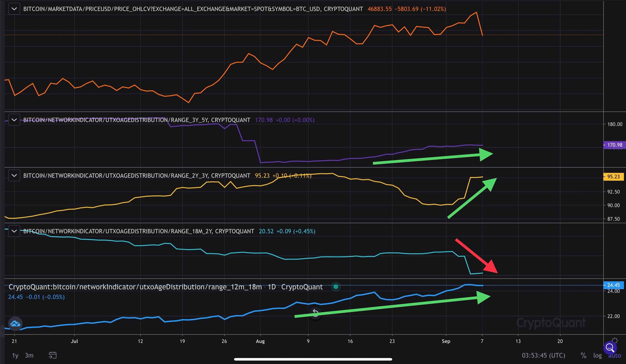Click the 22.00 axis label
626x364 pixels.
pyautogui.click(x=613, y=316)
